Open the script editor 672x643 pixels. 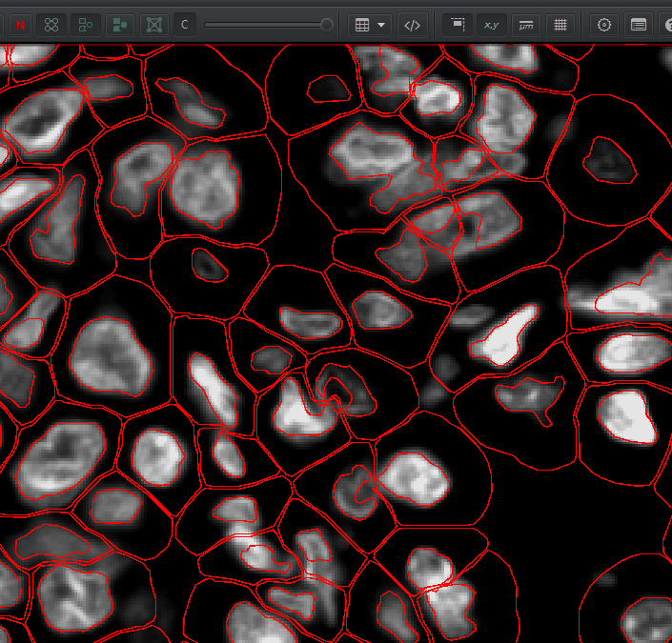pyautogui.click(x=412, y=25)
